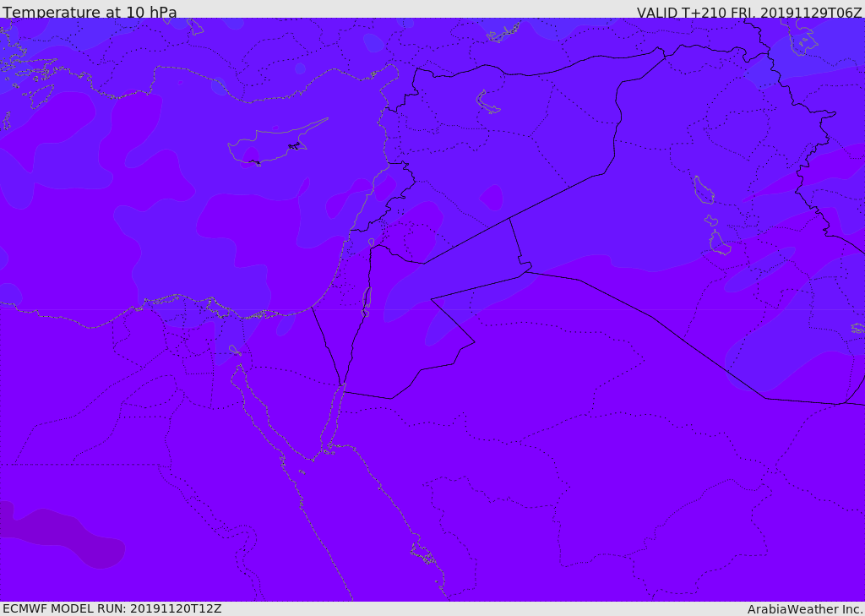Click the 'Temperature at 10 hPa' title

coord(90,12)
